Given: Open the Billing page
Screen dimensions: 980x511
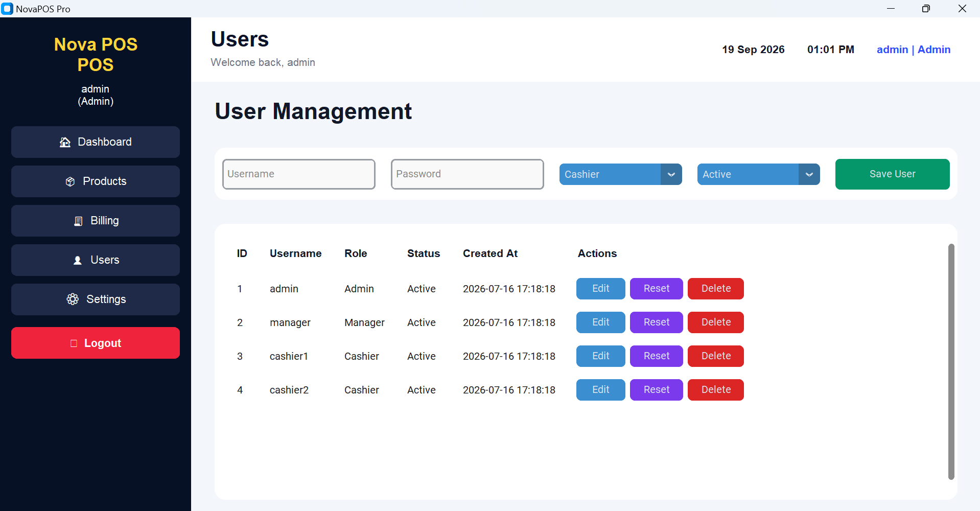Looking at the screenshot, I should [x=96, y=221].
